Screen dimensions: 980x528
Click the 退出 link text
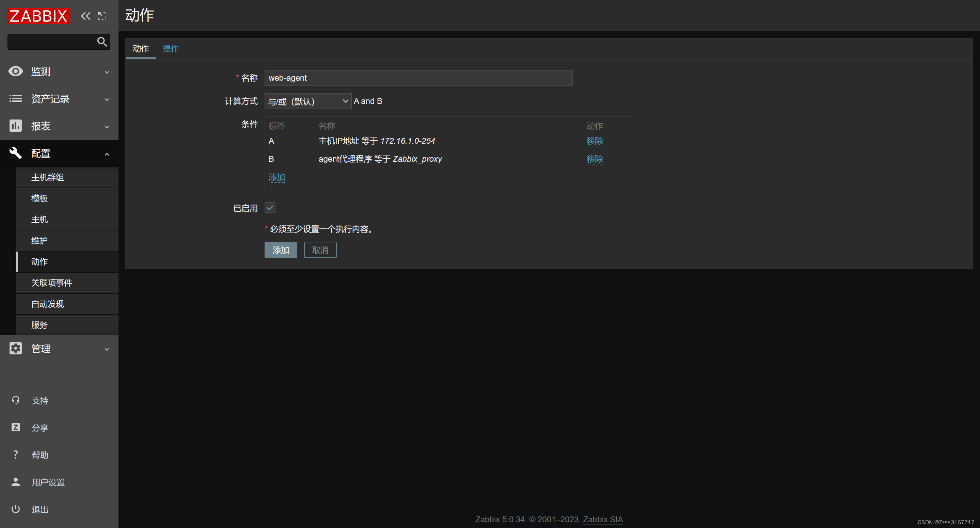pyautogui.click(x=40, y=509)
